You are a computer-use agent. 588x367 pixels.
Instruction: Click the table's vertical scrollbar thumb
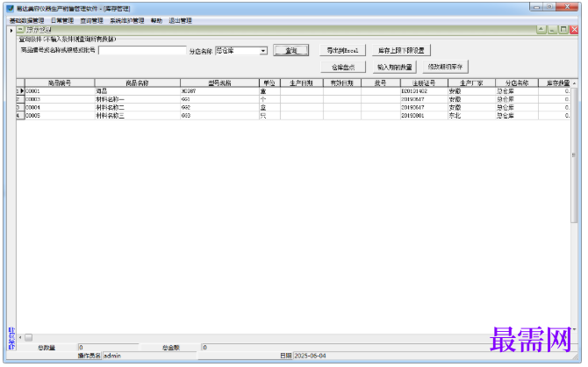pos(574,155)
